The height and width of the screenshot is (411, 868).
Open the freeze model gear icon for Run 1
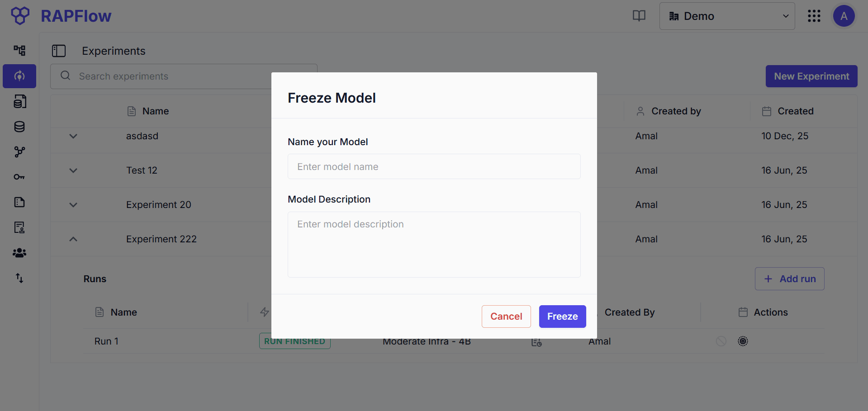(x=743, y=341)
